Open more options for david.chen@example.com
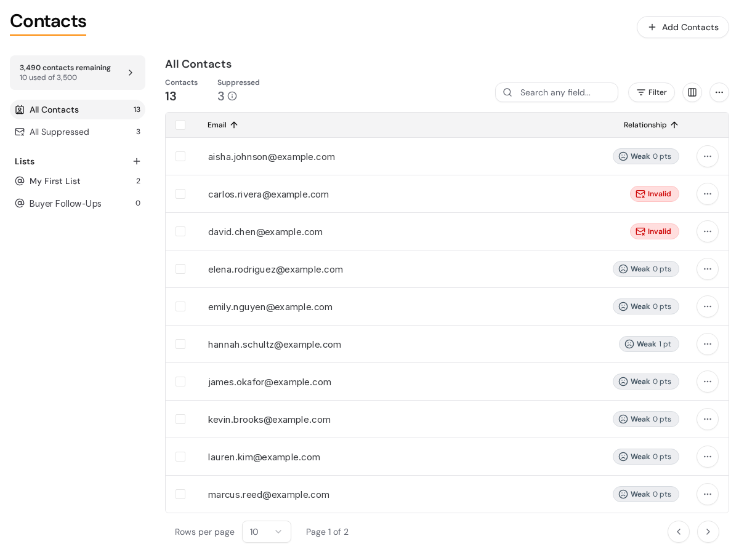 click(x=708, y=231)
